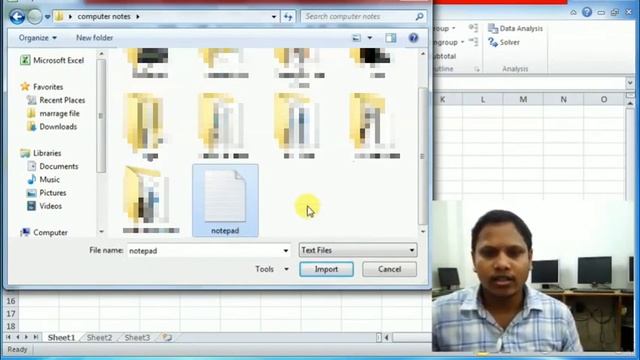Open the Text Files type dropdown

tap(358, 250)
